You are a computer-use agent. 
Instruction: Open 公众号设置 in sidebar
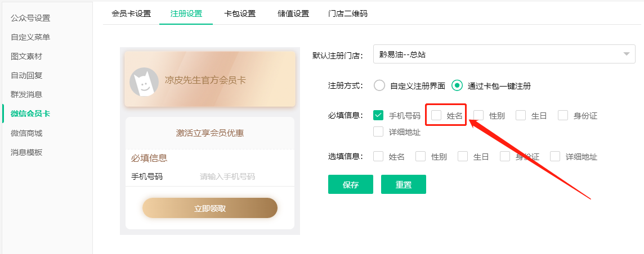tap(30, 18)
